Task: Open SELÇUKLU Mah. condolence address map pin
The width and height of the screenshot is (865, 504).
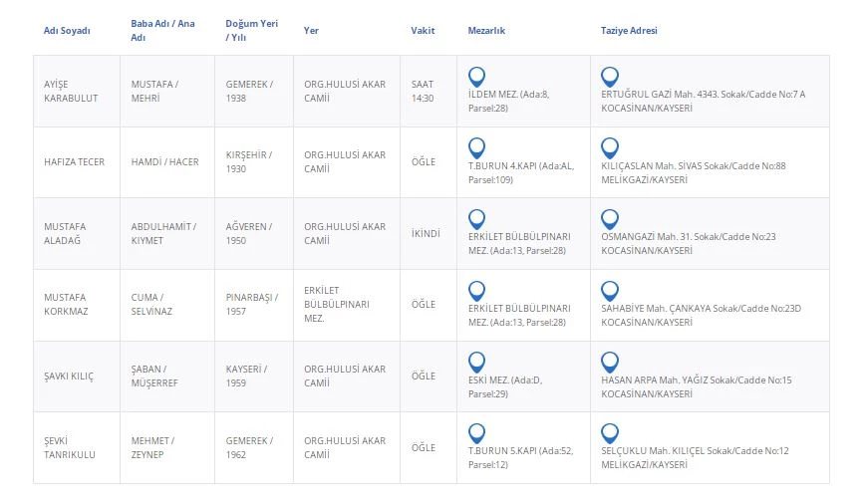Action: [x=610, y=433]
